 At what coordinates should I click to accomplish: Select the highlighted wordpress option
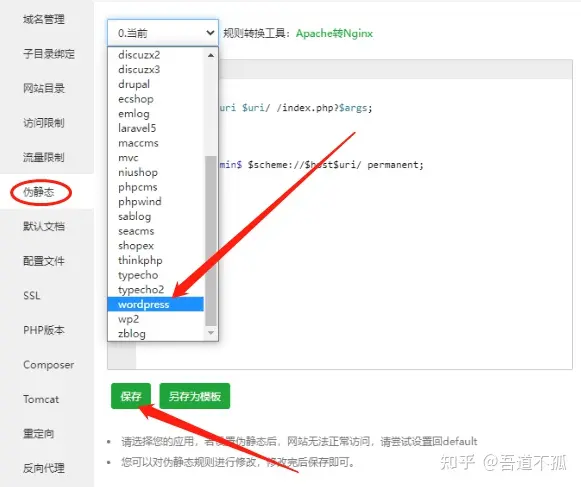coord(156,304)
